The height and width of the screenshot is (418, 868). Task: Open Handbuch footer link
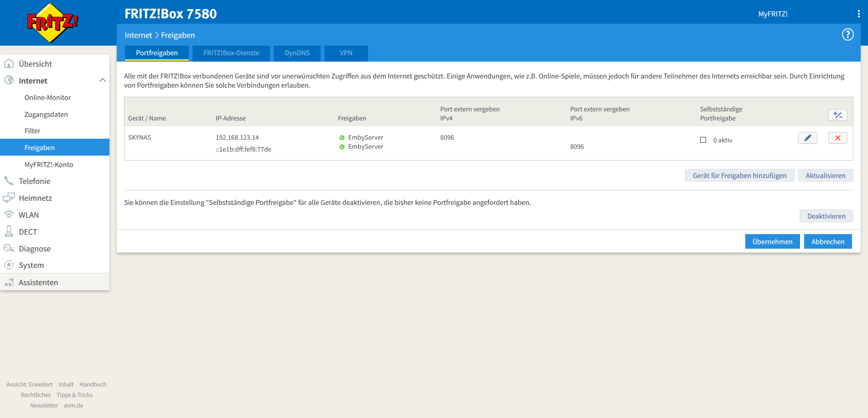[x=93, y=385]
